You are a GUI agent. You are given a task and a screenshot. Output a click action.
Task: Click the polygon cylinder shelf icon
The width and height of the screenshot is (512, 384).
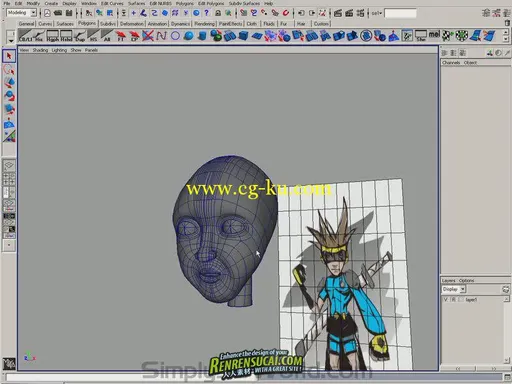[202, 36]
